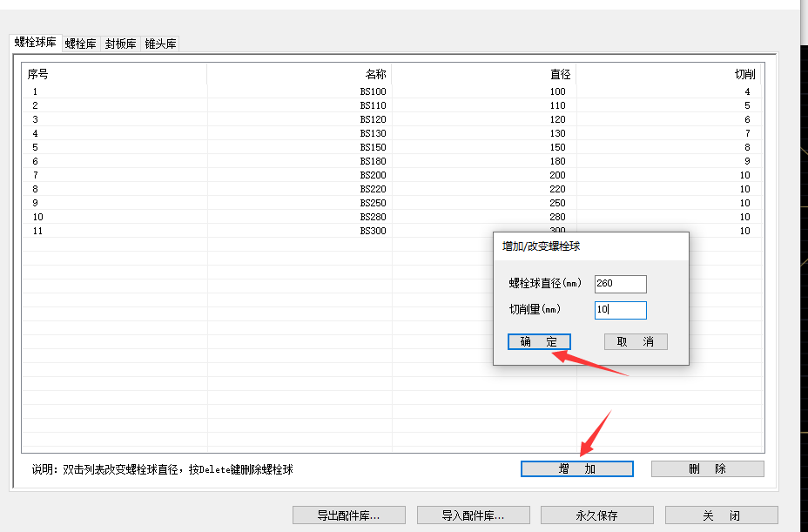The image size is (808, 532).
Task: Click the 直径 column header
Action: coord(484,74)
